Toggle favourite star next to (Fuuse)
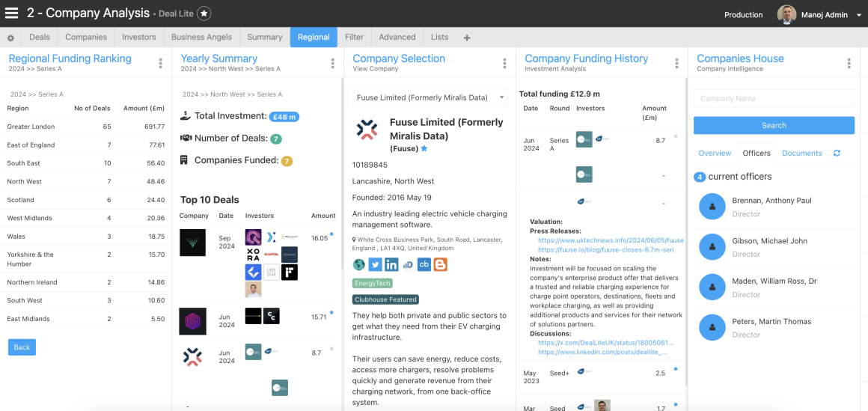868x411 pixels. pos(424,148)
